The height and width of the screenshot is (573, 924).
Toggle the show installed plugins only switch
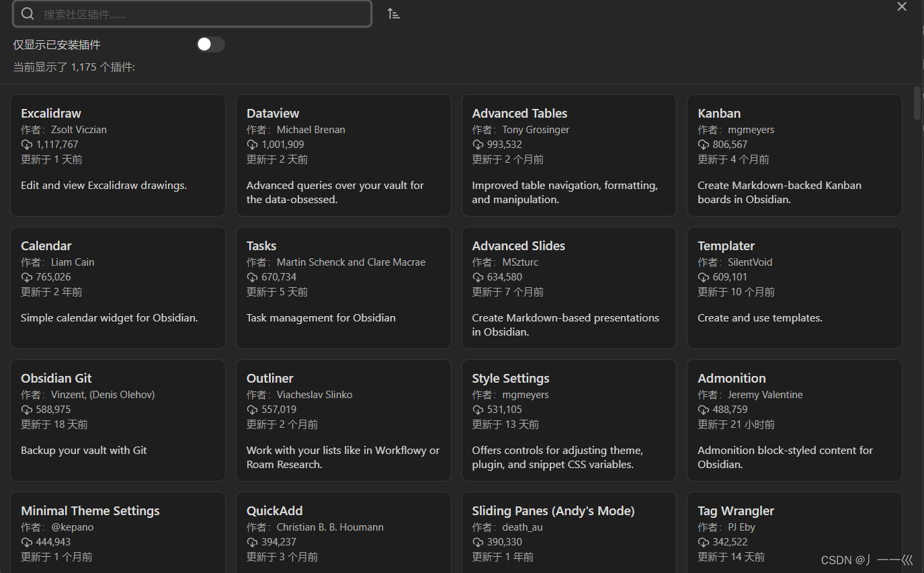click(x=210, y=44)
